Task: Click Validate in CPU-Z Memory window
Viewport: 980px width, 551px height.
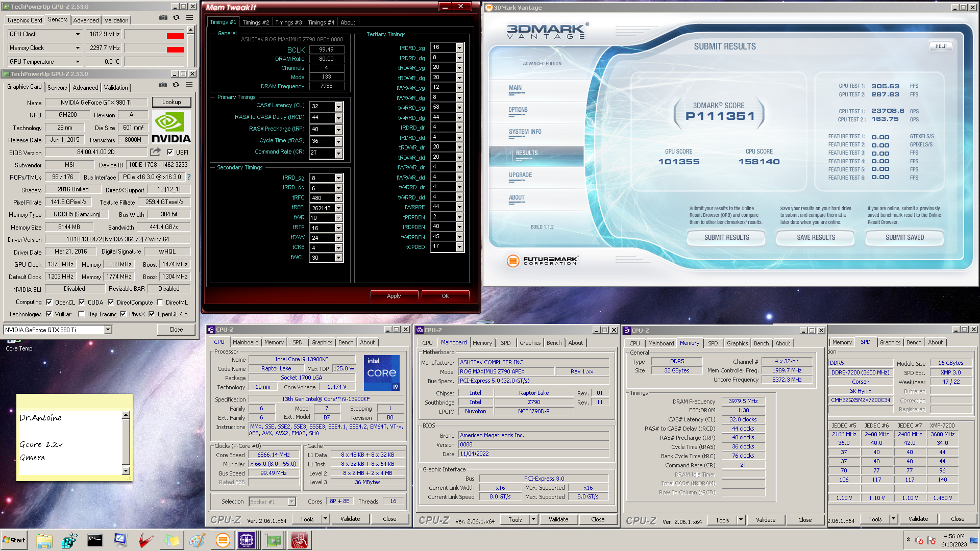Action: tap(765, 520)
